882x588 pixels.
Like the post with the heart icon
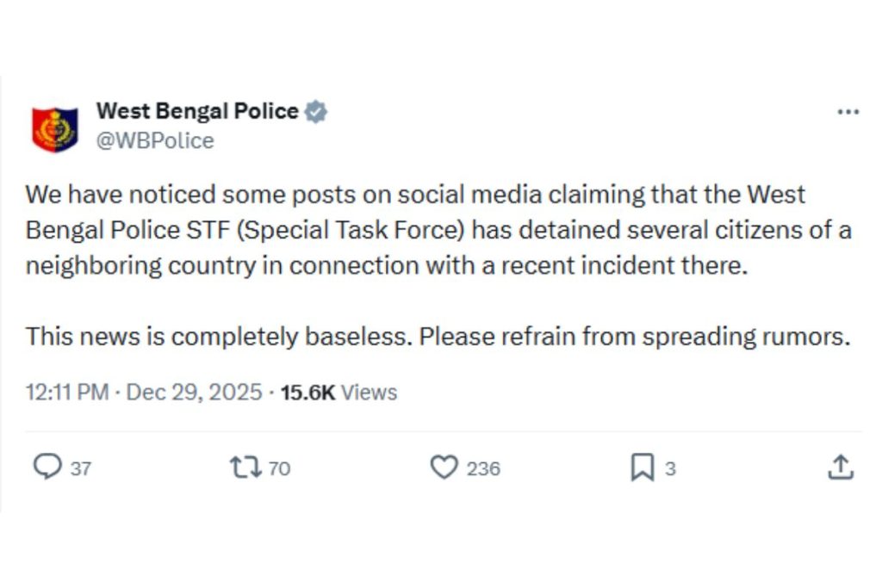click(444, 467)
